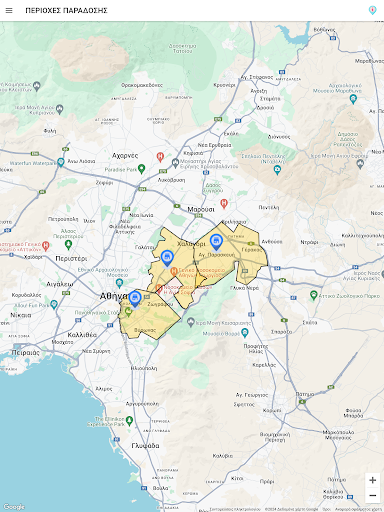Screen dimensions: 384x512
Task: Click Άλσος Περιστερίου park pin
Action: click(x=68, y=244)
